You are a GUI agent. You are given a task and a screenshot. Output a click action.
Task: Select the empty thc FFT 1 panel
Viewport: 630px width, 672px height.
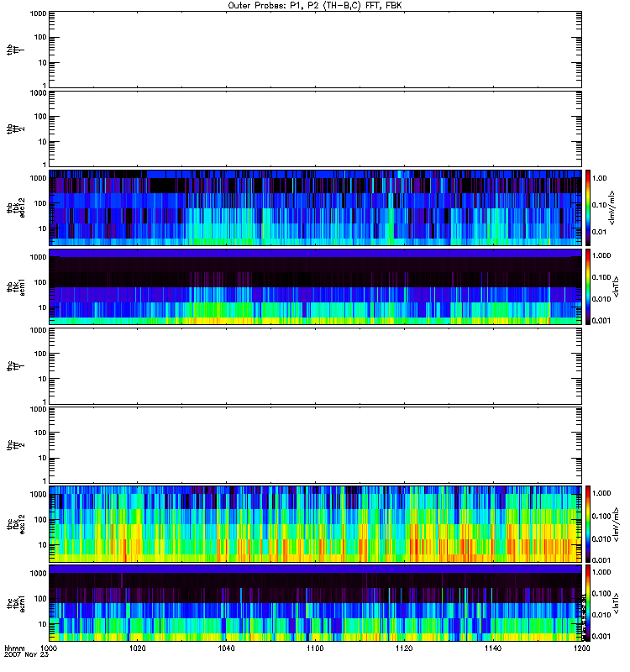coord(314,365)
